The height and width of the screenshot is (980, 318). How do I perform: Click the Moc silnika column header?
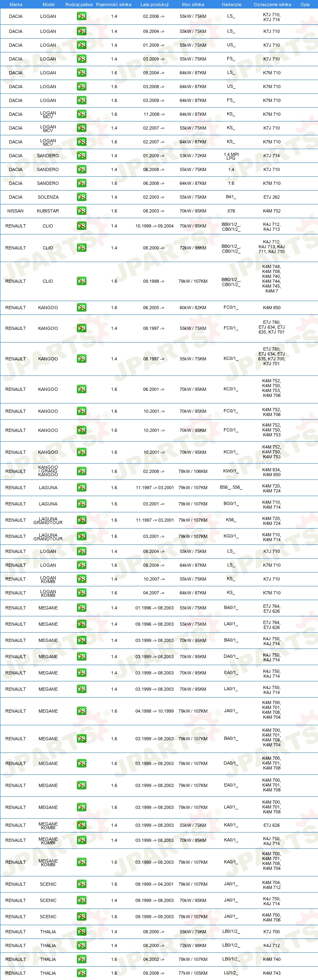tap(193, 4)
